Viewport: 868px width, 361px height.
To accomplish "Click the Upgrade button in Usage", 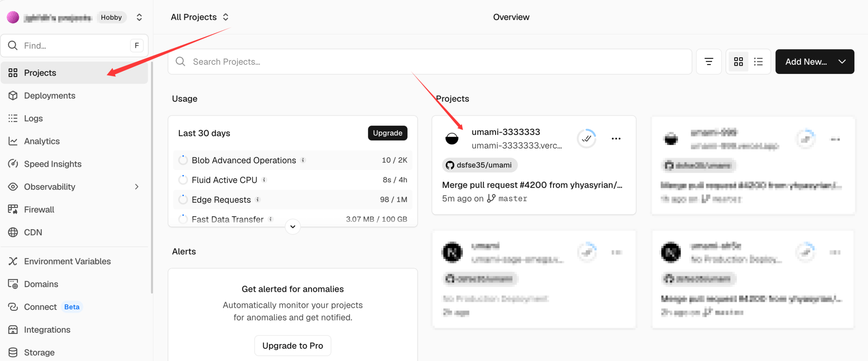I will 388,133.
